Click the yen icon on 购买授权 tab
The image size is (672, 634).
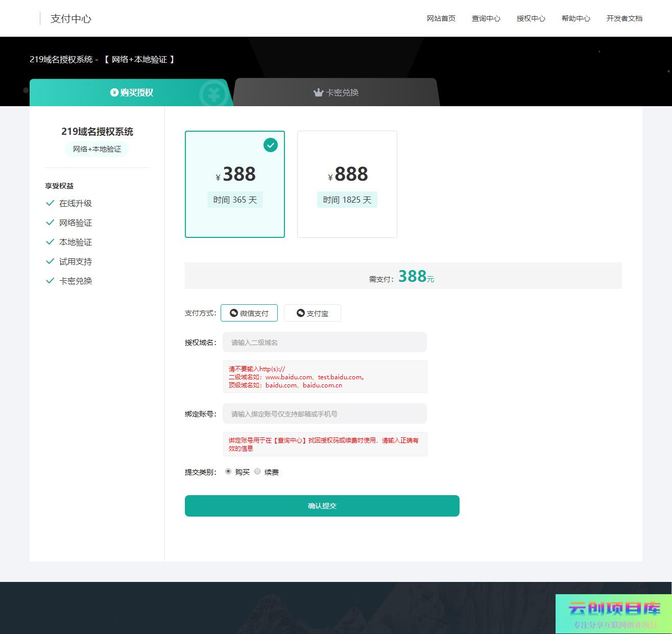click(x=114, y=92)
